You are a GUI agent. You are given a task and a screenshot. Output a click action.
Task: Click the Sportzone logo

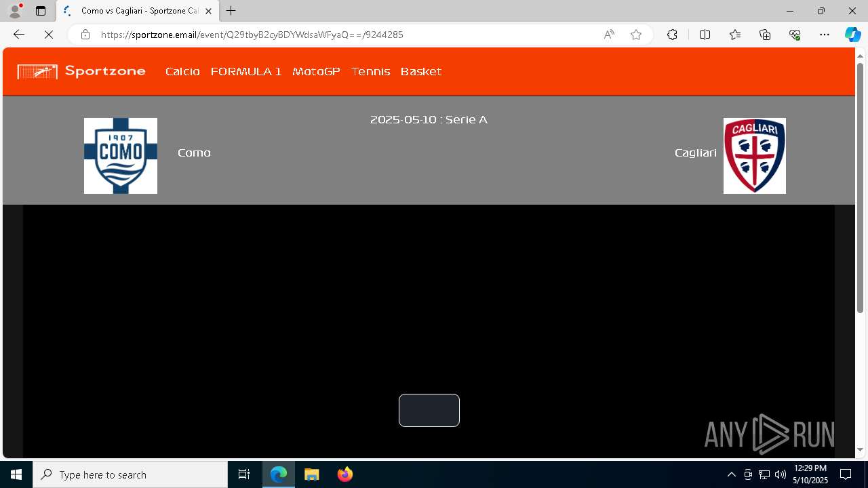click(81, 71)
